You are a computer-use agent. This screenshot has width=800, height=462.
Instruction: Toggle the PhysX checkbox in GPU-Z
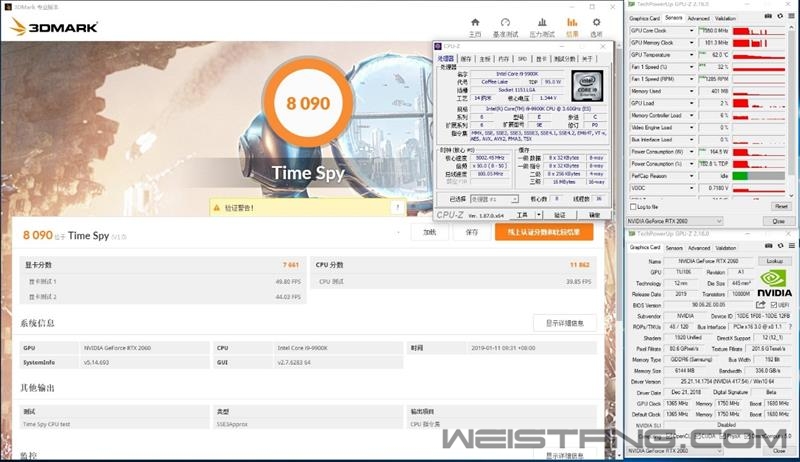pos(723,437)
